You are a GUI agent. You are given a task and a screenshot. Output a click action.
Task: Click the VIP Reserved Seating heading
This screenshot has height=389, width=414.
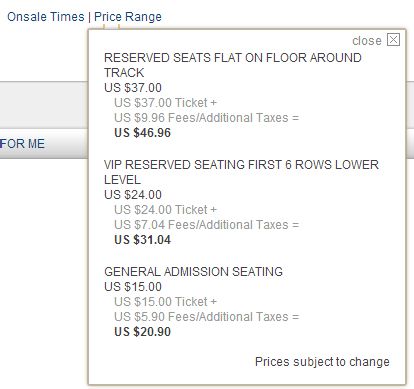241,172
